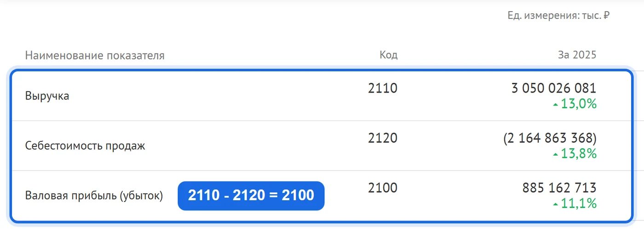Click the green arrow beside 13,8%
The width and height of the screenshot is (644, 232).
pyautogui.click(x=556, y=155)
